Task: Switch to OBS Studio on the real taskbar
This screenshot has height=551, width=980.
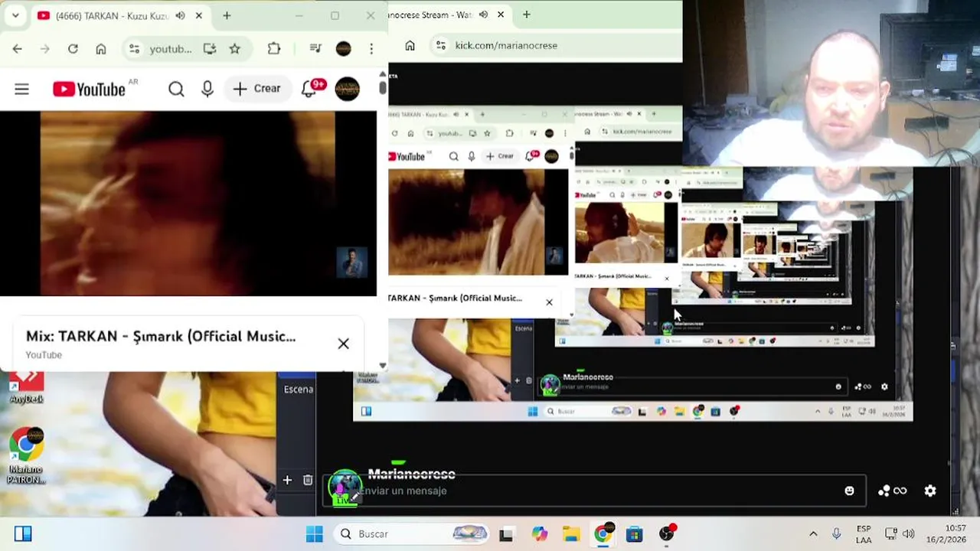Action: click(667, 533)
